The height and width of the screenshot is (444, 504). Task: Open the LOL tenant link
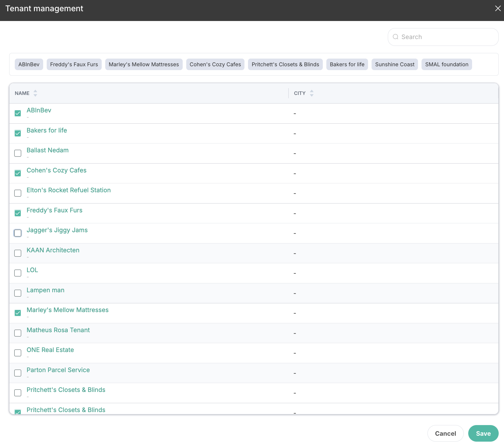pyautogui.click(x=32, y=270)
